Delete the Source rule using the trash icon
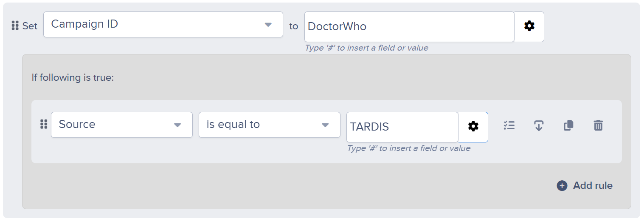Viewport: 644px width, 222px height. click(598, 125)
